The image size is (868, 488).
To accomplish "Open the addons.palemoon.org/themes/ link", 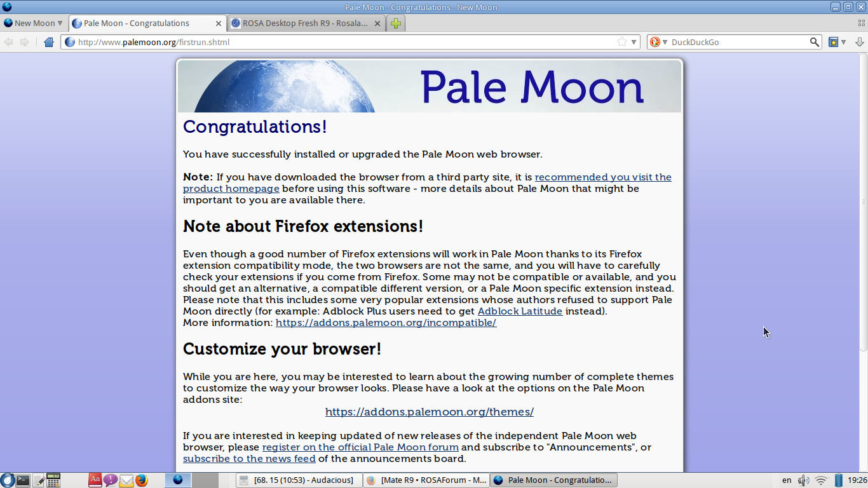I will tap(430, 412).
